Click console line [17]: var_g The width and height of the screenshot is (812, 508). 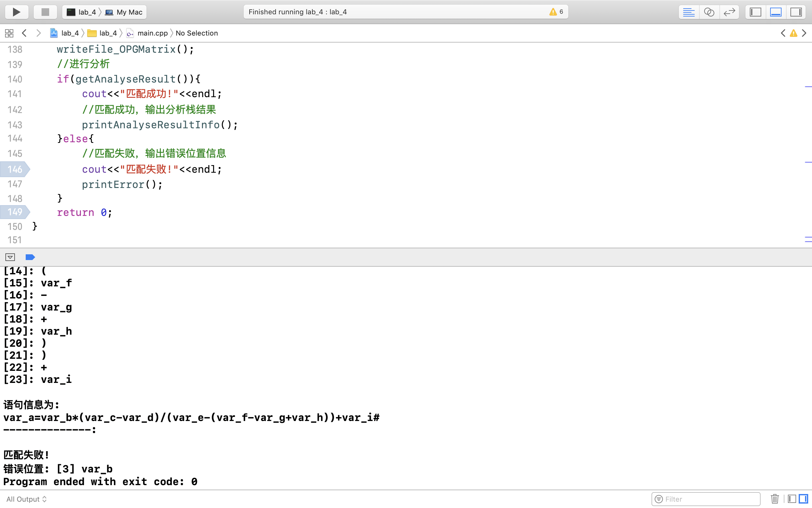[37, 307]
